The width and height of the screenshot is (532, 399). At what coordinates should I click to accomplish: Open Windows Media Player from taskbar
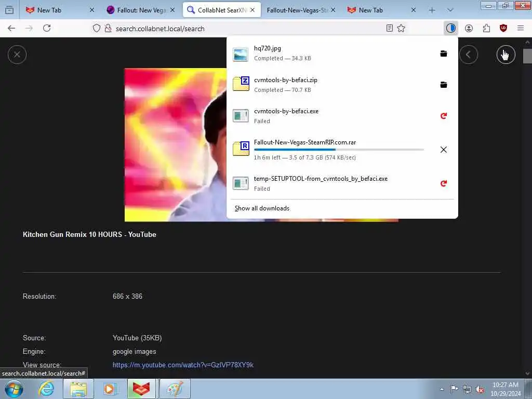110,389
